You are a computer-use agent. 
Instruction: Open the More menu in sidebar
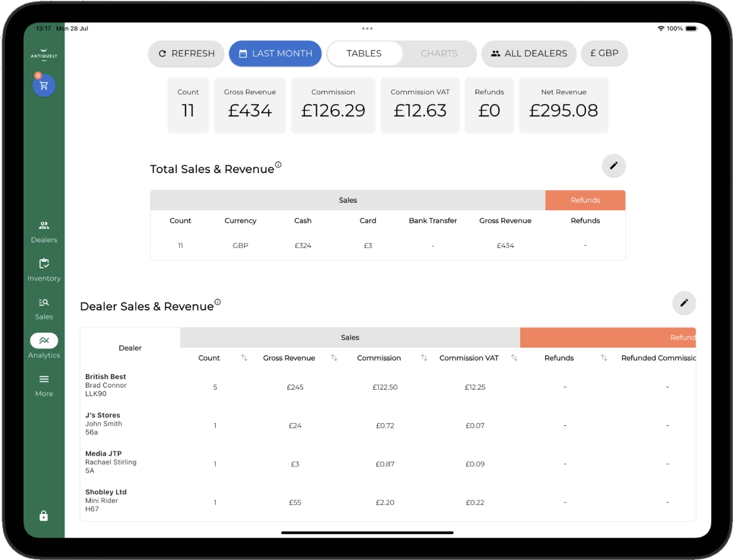44,386
